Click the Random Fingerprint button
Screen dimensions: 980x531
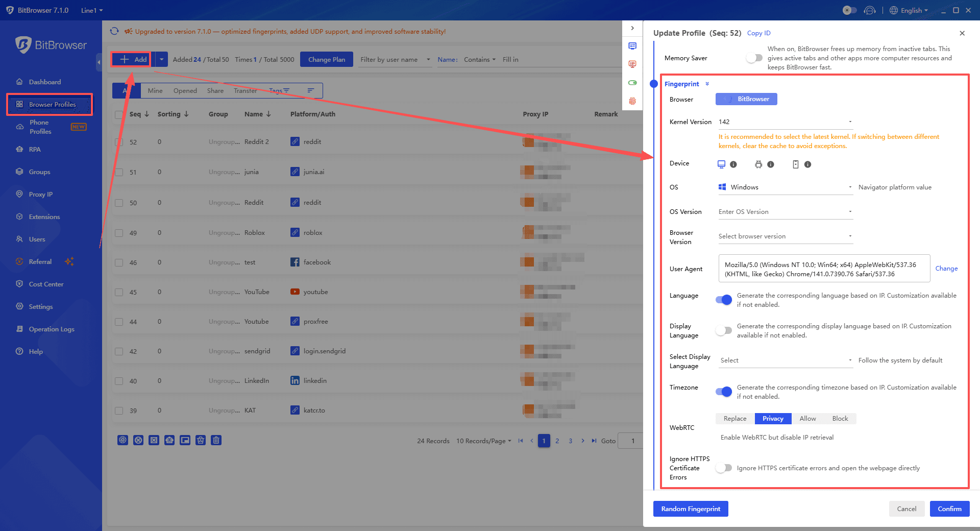click(691, 509)
